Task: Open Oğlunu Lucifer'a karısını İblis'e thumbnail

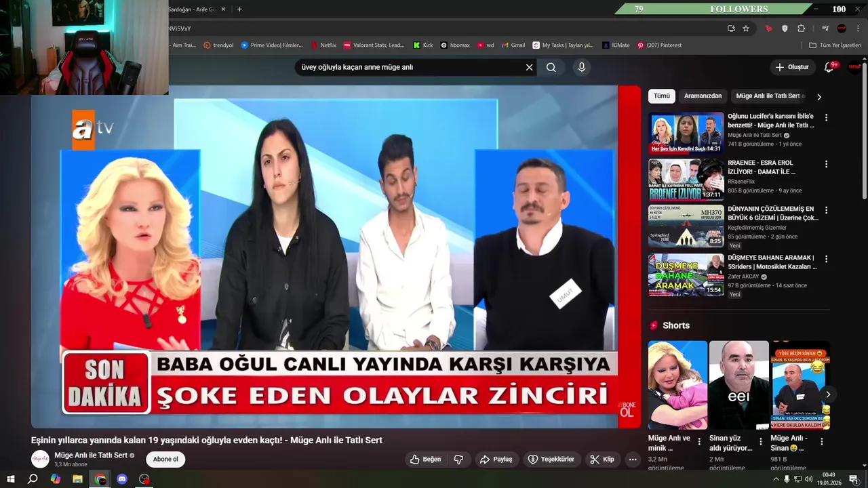Action: (686, 133)
